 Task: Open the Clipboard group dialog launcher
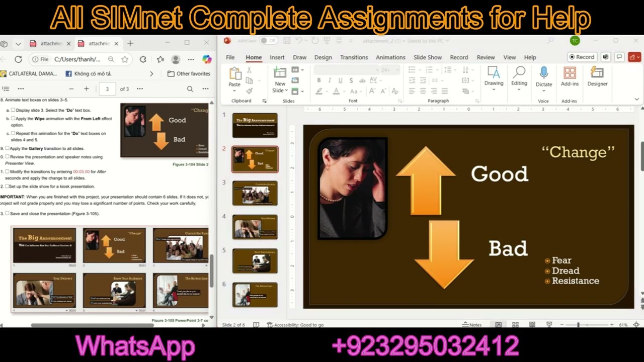click(x=265, y=101)
